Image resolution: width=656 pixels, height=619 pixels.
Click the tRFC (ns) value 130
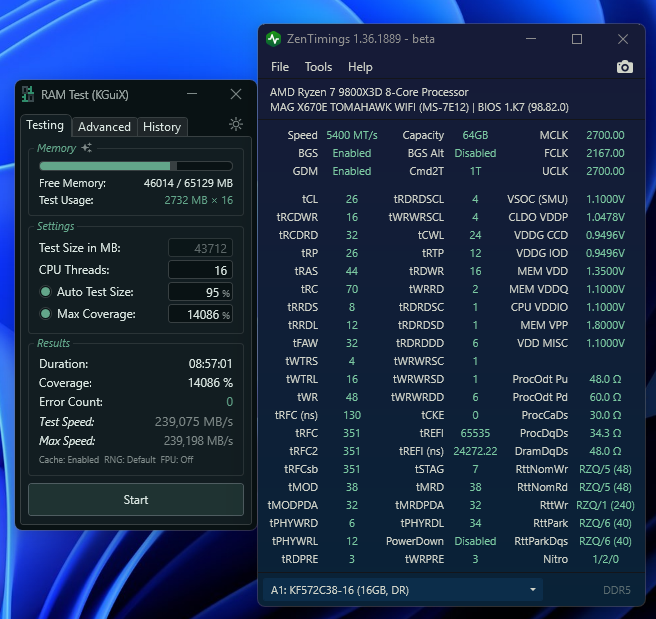coord(352,415)
